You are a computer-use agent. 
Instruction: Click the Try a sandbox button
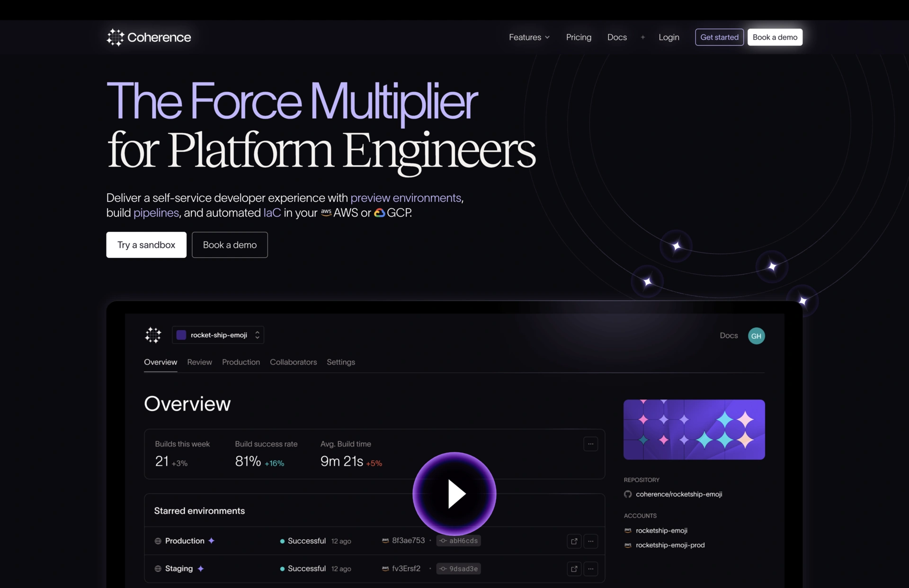[x=146, y=245]
